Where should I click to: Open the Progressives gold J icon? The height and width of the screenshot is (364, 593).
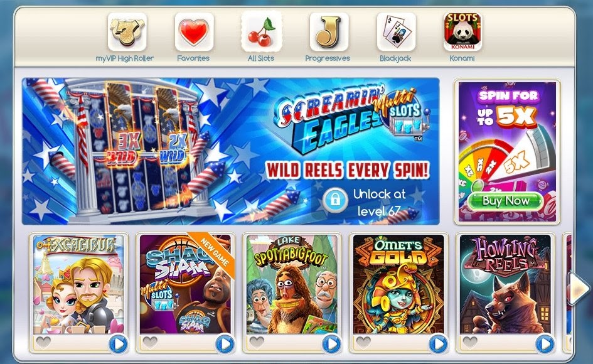point(329,32)
